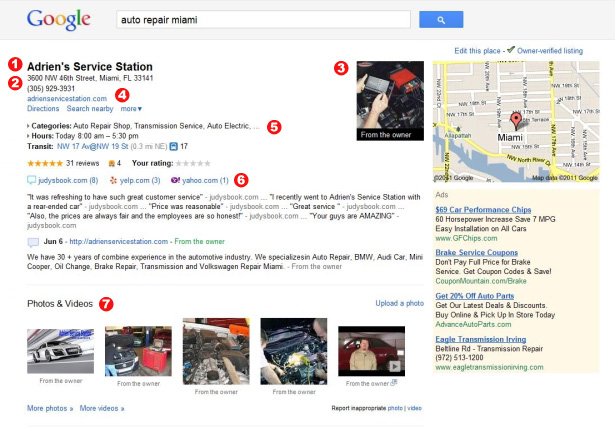Expand the Hours details
Image resolution: width=615 pixels, height=428 pixels.
point(40,136)
